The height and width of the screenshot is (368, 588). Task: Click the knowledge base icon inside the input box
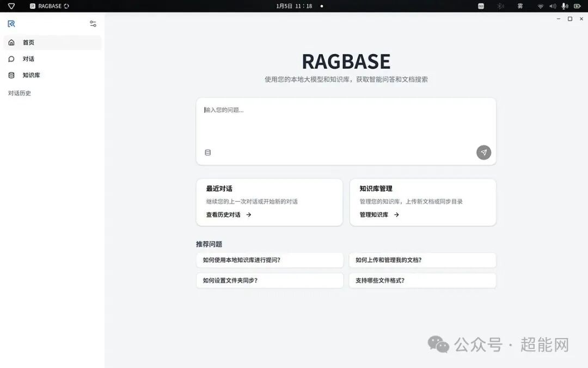click(207, 152)
